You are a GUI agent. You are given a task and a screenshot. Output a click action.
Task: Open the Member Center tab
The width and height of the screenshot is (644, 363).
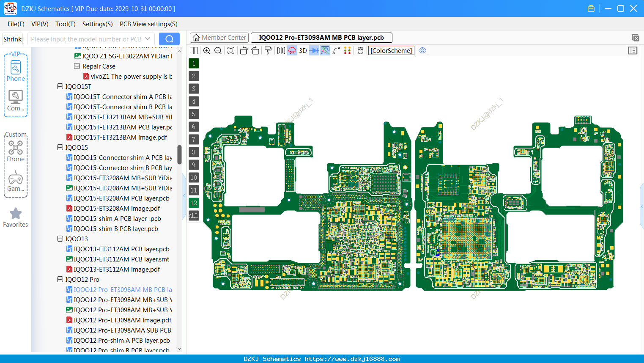[x=219, y=38]
